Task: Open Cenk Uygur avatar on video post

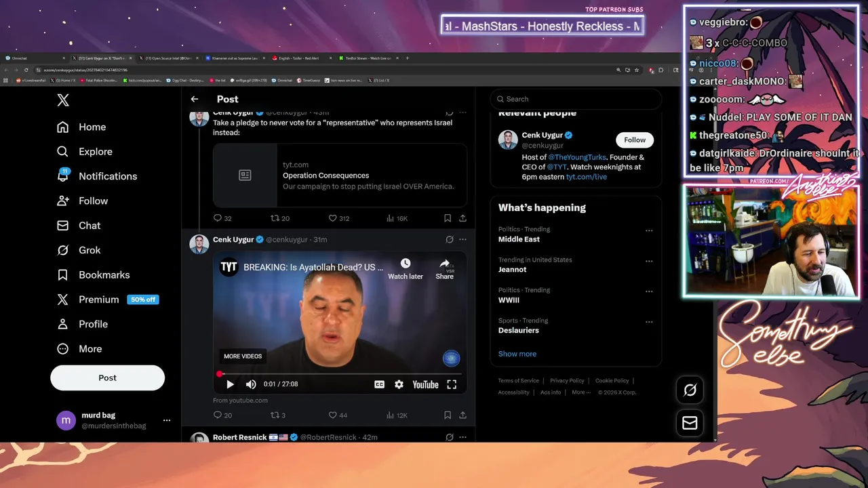Action: [x=199, y=244]
